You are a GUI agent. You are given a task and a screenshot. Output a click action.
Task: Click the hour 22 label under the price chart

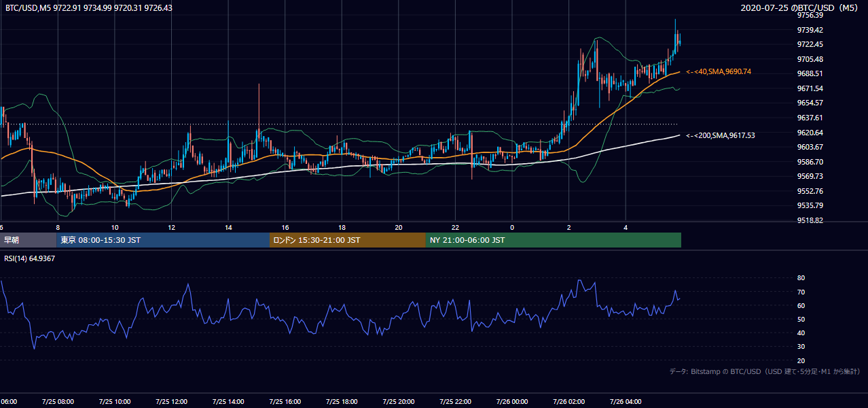click(456, 227)
